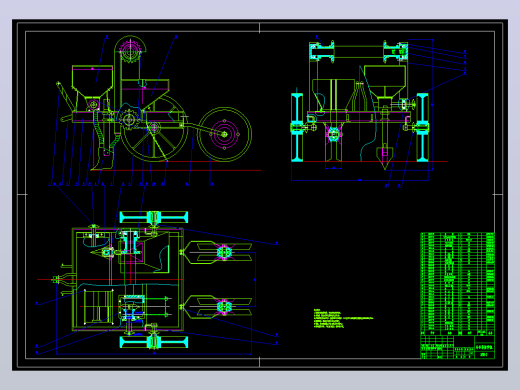The height and width of the screenshot is (390, 520).
Task: Click the fertilizer hopper in the side view
Action: tap(92, 81)
